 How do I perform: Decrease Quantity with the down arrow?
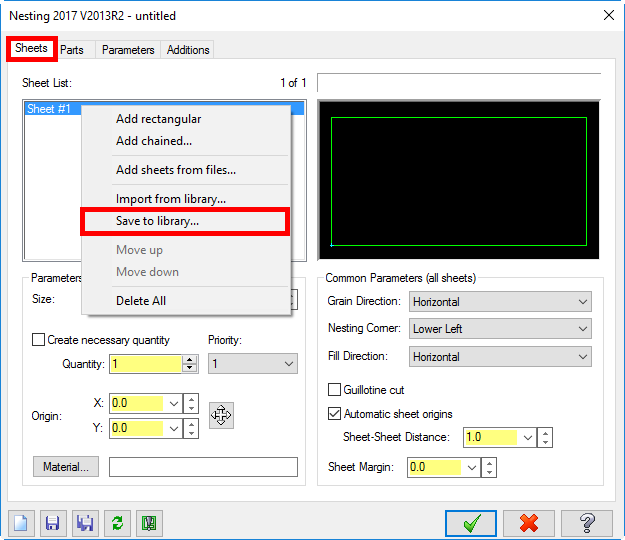190,368
